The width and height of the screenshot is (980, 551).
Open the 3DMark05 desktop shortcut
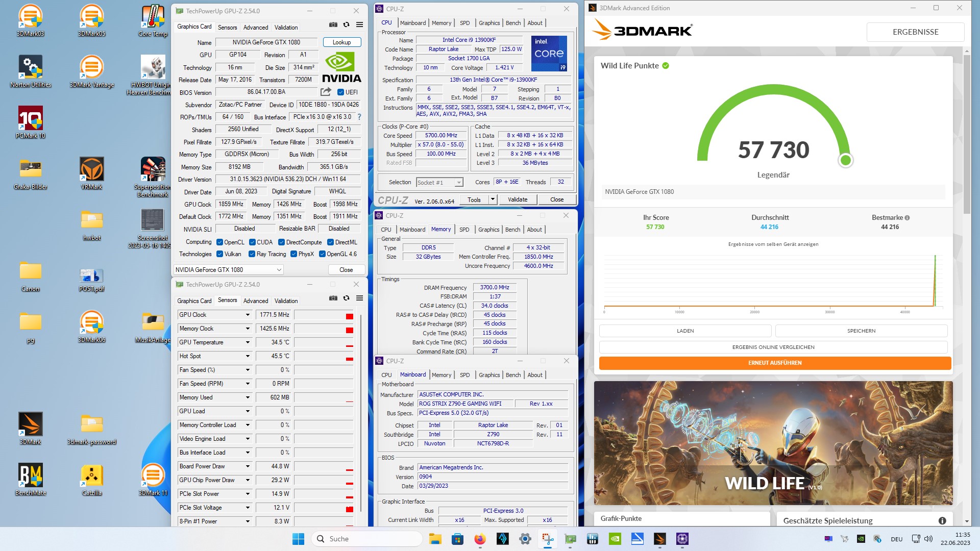click(92, 20)
